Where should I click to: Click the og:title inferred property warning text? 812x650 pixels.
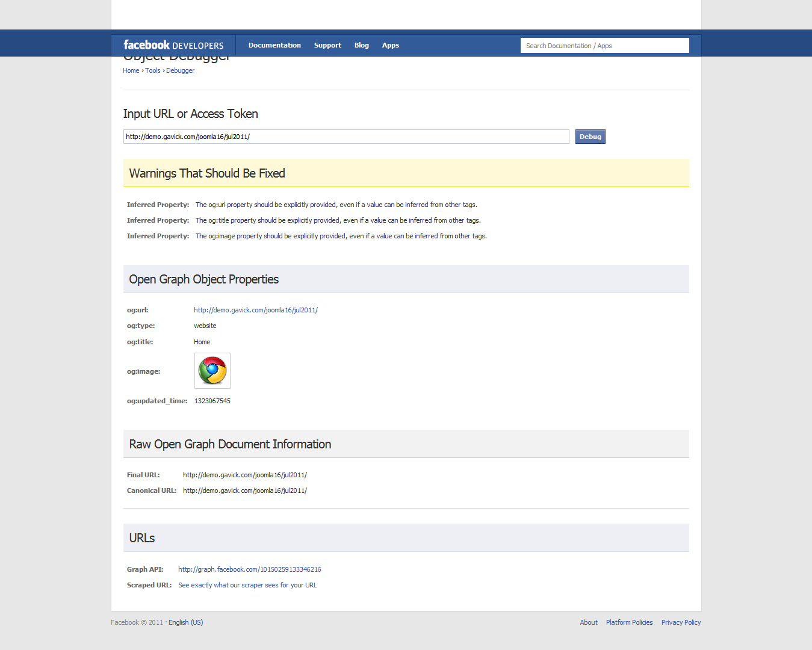(x=338, y=220)
